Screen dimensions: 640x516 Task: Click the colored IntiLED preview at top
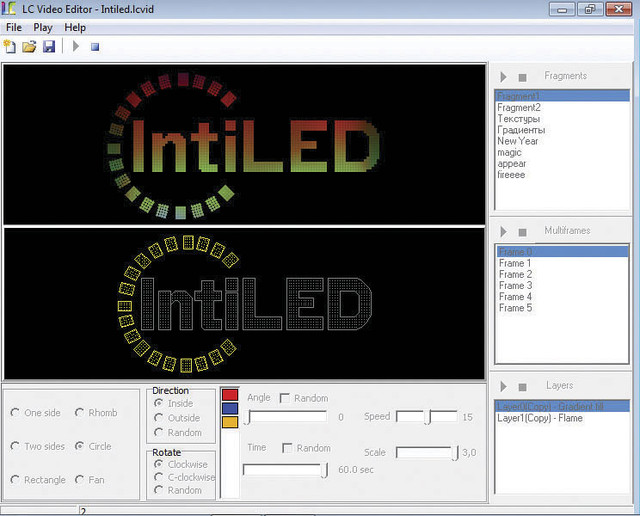click(244, 144)
